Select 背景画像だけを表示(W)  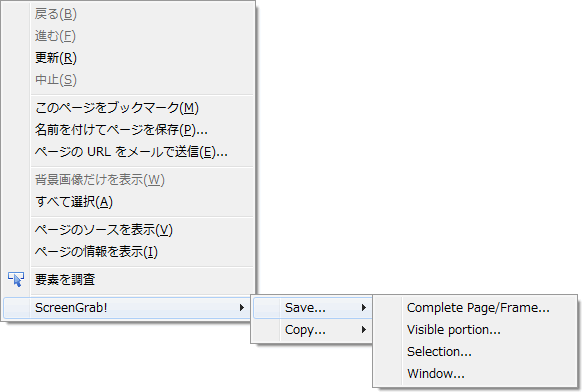[128, 180]
